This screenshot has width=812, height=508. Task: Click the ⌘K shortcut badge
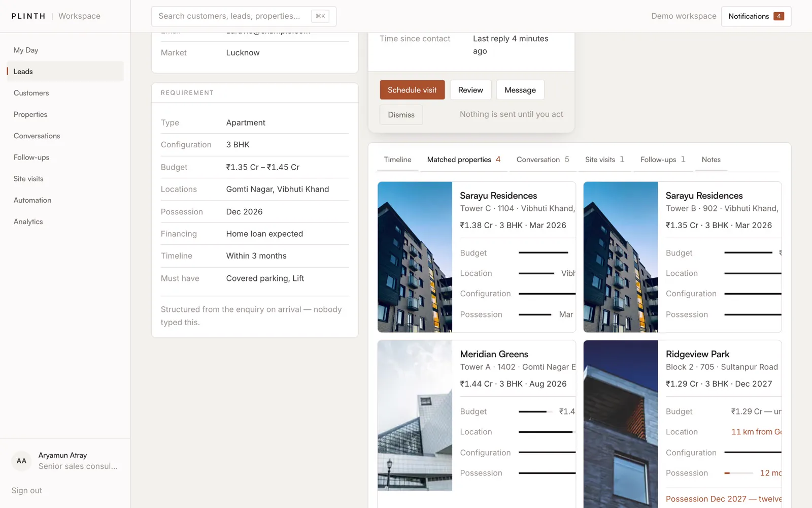320,16
